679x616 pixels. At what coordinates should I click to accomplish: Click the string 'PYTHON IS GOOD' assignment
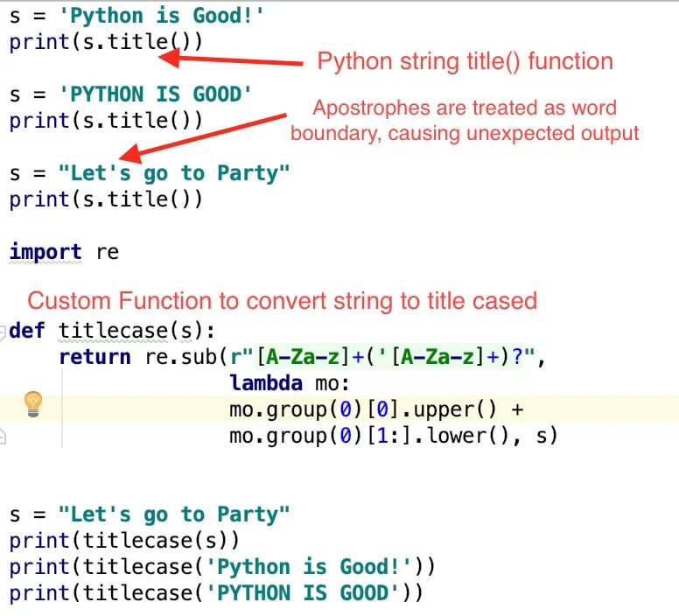coord(155,94)
